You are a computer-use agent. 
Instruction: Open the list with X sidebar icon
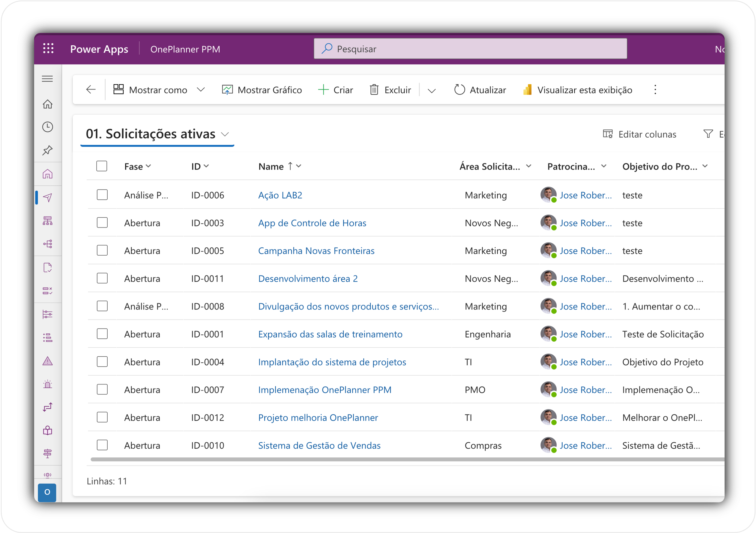click(x=48, y=291)
